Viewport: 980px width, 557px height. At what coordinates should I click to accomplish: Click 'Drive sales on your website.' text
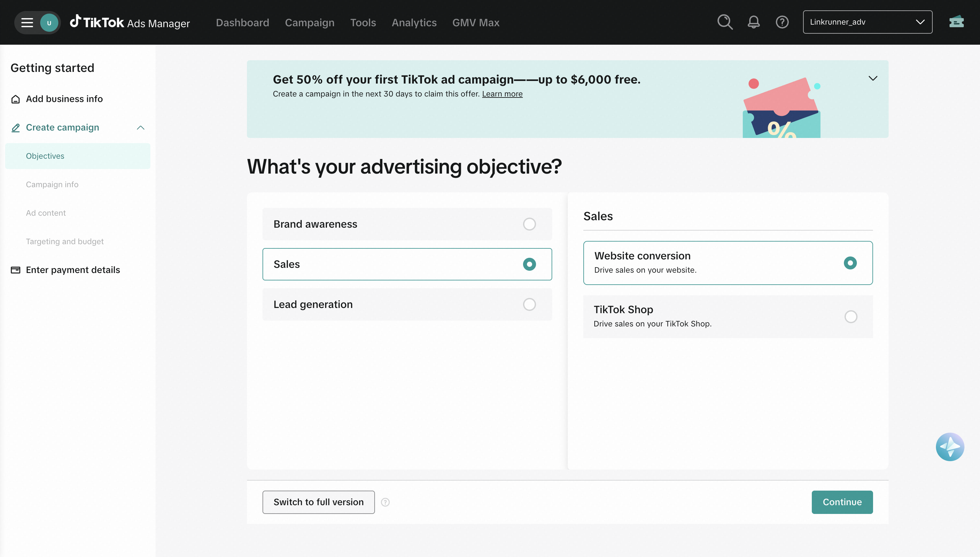645,270
